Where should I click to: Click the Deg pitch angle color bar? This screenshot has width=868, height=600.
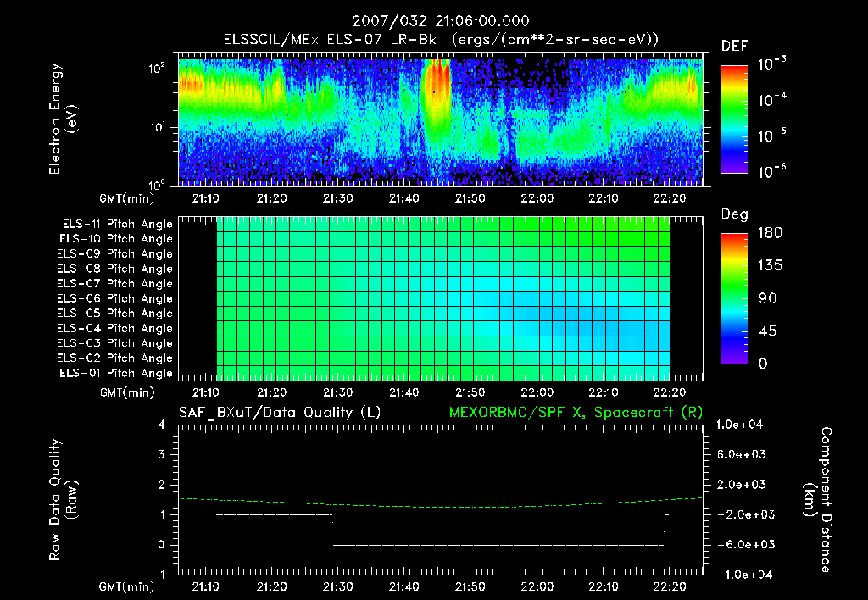[x=734, y=298]
